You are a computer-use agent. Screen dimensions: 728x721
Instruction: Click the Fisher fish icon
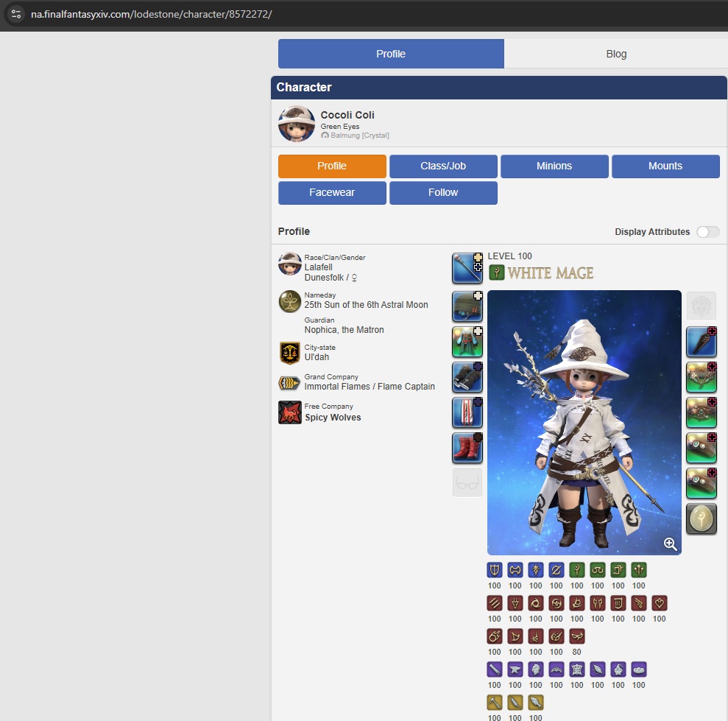coord(536,703)
